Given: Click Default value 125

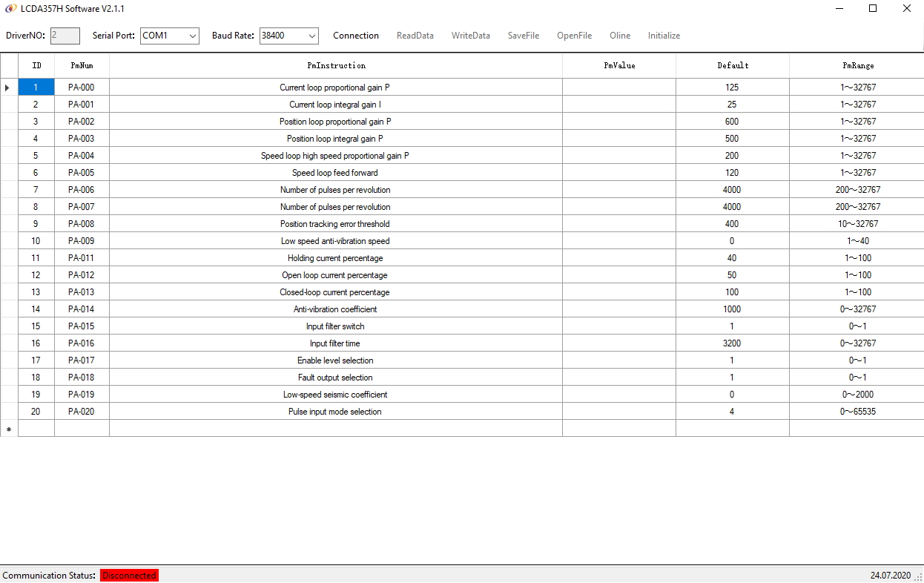Looking at the screenshot, I should click(x=733, y=88).
